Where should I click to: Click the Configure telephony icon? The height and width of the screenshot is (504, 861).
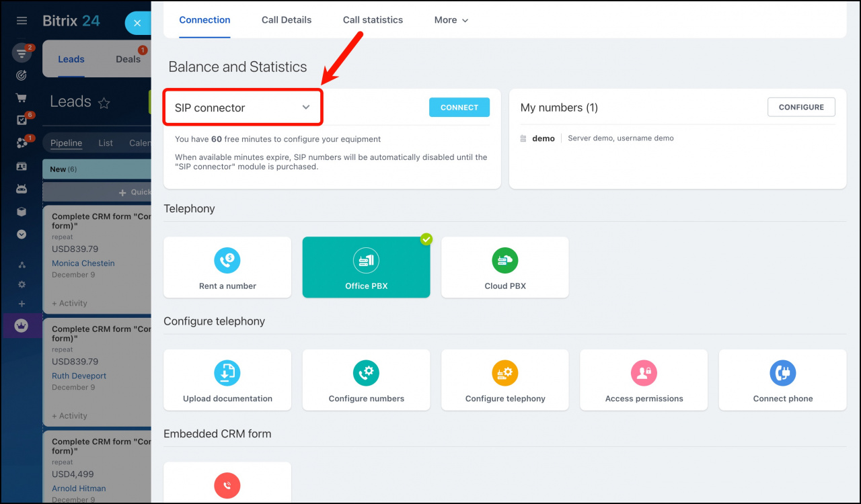point(505,372)
